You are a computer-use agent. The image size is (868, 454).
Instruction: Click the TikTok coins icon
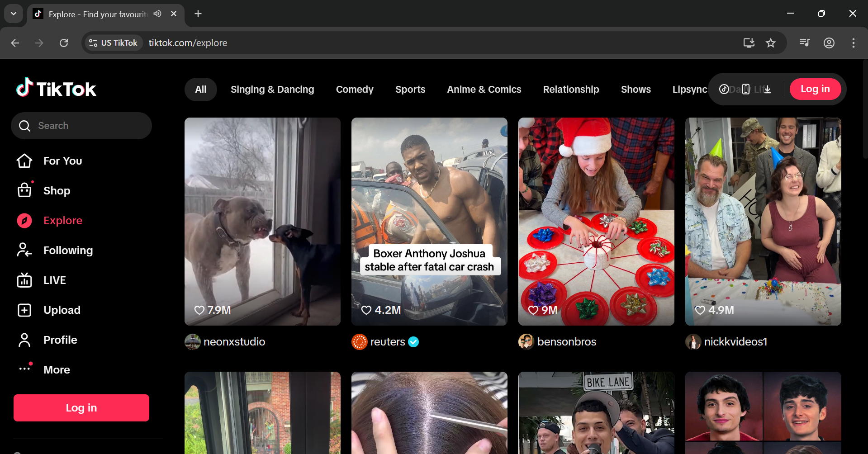(724, 89)
